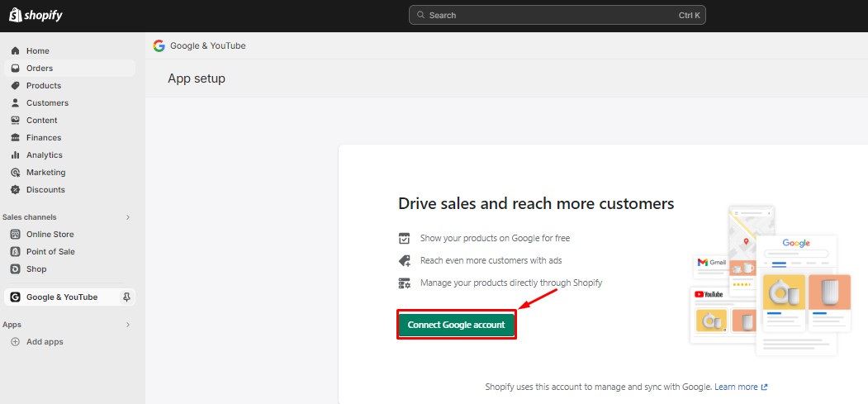
Task: Click the Marketing target icon
Action: (x=16, y=173)
